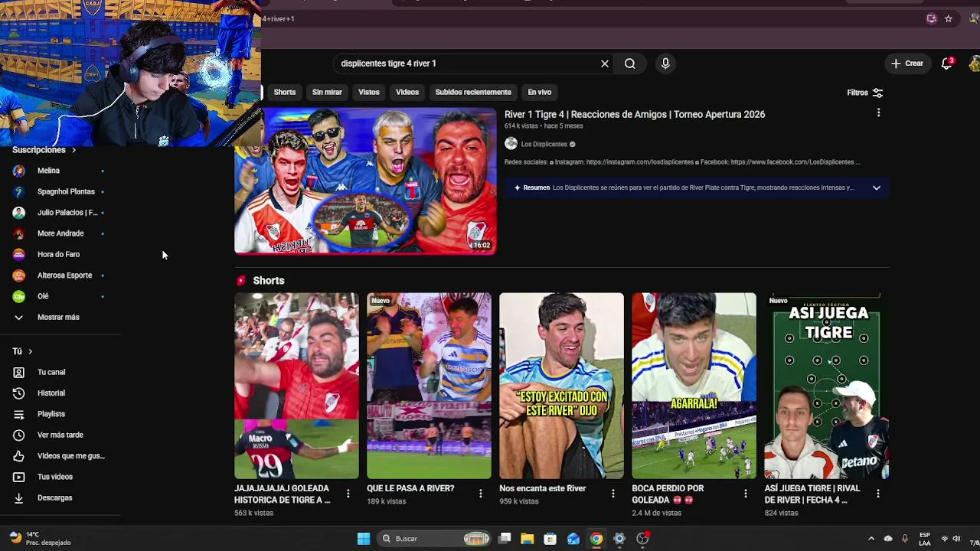Click the magnifier search button

tap(629, 64)
